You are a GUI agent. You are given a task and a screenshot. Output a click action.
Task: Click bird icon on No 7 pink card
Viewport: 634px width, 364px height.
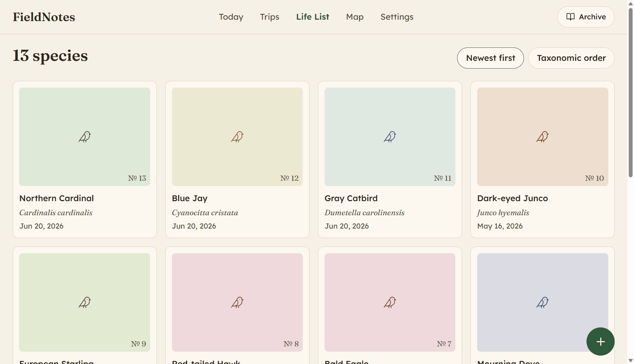(390, 302)
